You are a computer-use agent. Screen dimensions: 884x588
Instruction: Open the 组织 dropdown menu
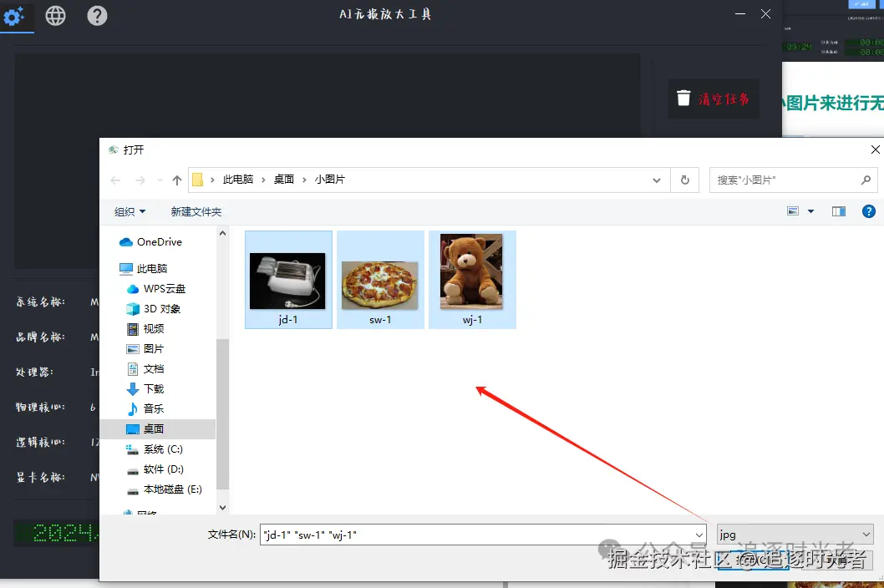pos(129,211)
